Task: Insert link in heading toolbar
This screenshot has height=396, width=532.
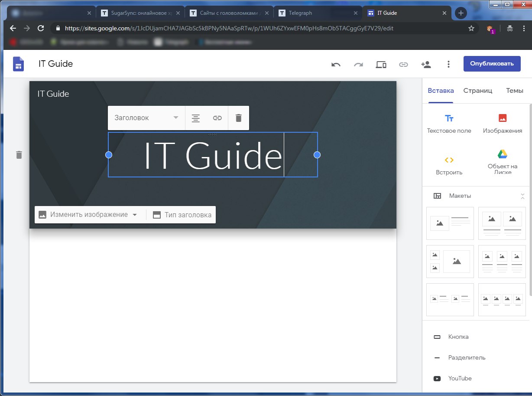Action: (217, 118)
